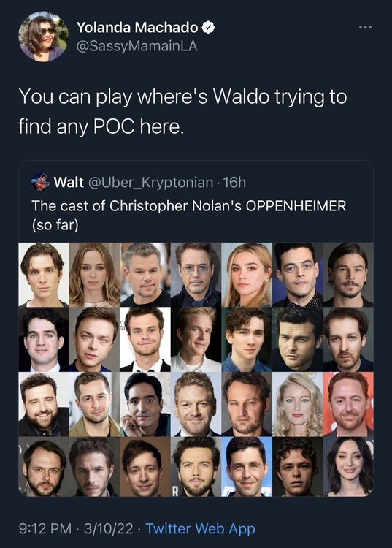The width and height of the screenshot is (392, 548).
Task: Open photo of red-haired man on orange background
Action: pos(347,404)
